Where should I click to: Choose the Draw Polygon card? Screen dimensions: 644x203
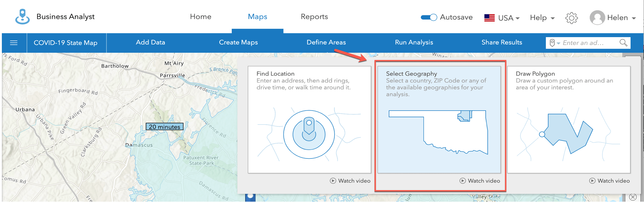click(569, 120)
